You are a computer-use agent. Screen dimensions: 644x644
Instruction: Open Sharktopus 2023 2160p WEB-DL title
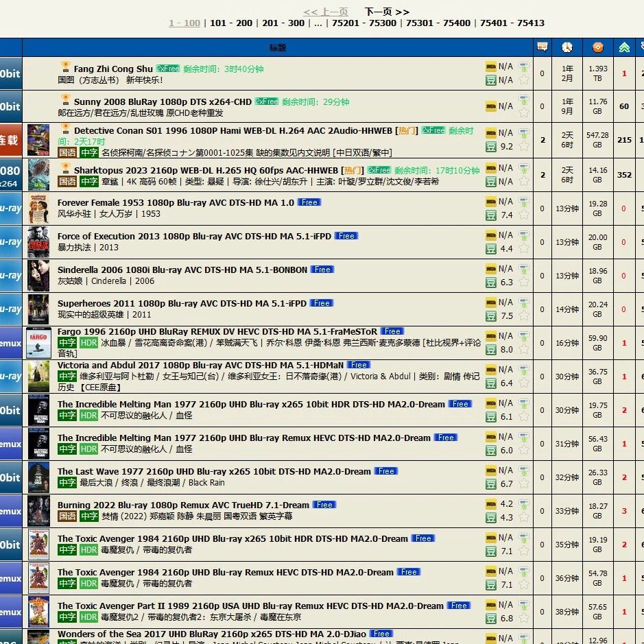click(206, 171)
